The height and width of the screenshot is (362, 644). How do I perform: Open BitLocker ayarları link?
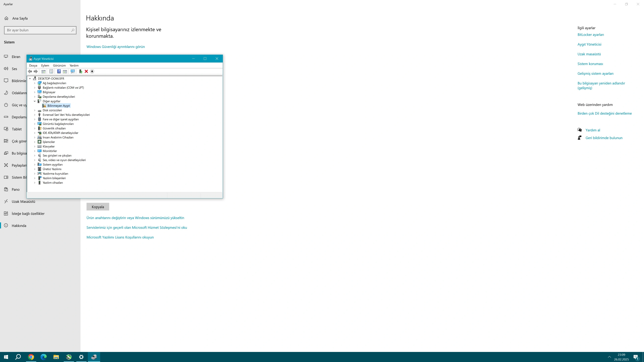click(x=591, y=35)
